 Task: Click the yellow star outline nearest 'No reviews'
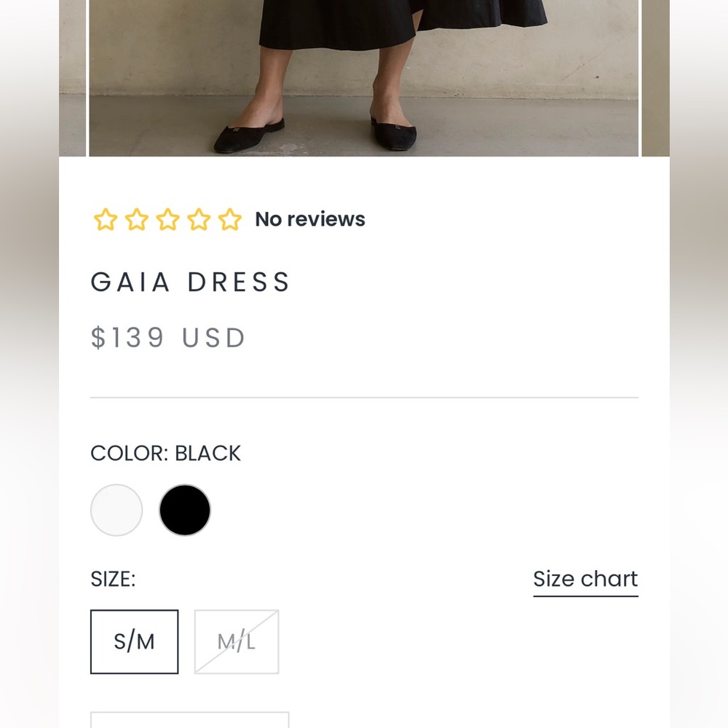click(x=229, y=218)
